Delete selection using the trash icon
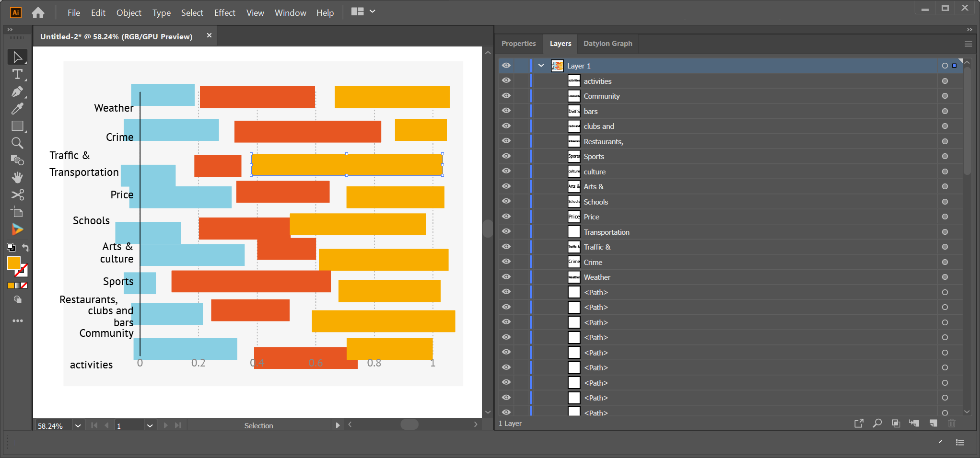Viewport: 980px width, 458px height. coord(952,424)
